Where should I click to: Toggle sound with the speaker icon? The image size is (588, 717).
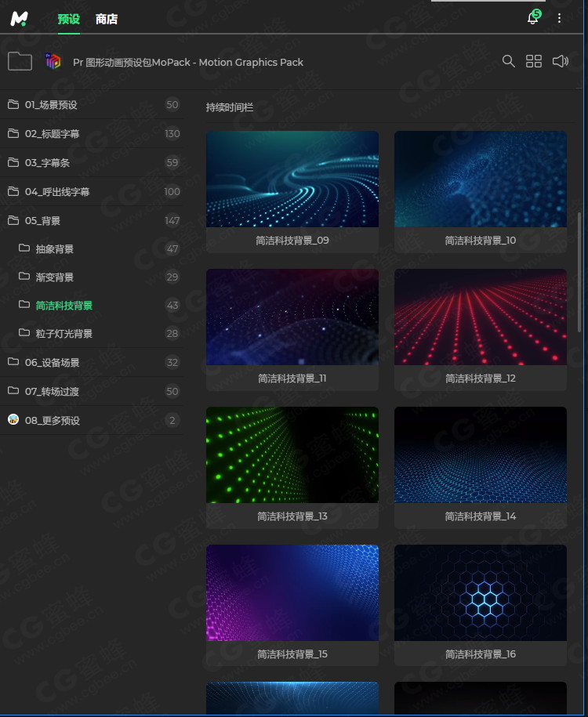coord(560,61)
